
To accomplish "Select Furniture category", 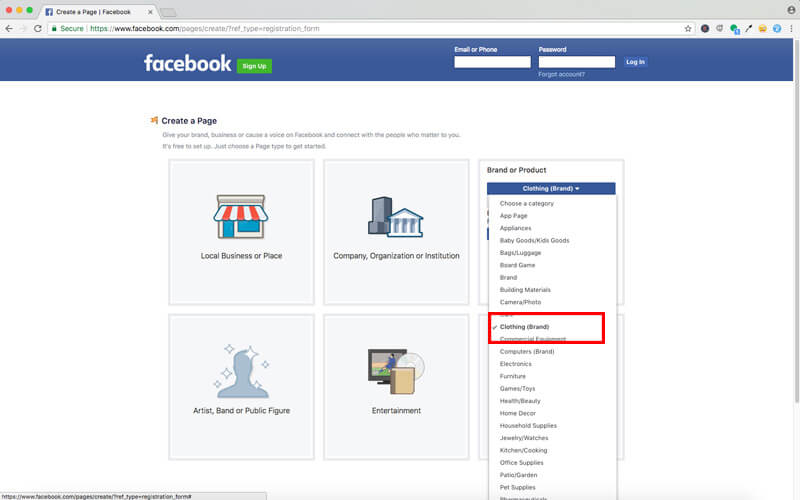I will pos(512,376).
